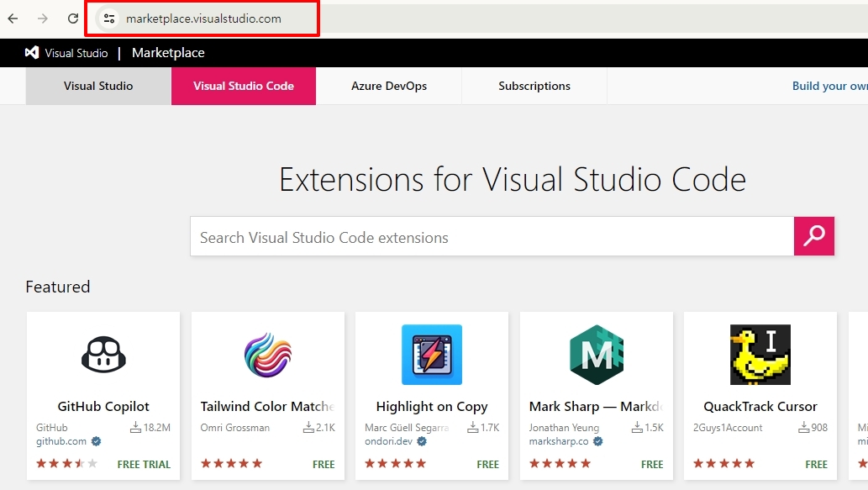Viewport: 868px width, 490px height.
Task: Follow the Build your own link
Action: (x=830, y=86)
